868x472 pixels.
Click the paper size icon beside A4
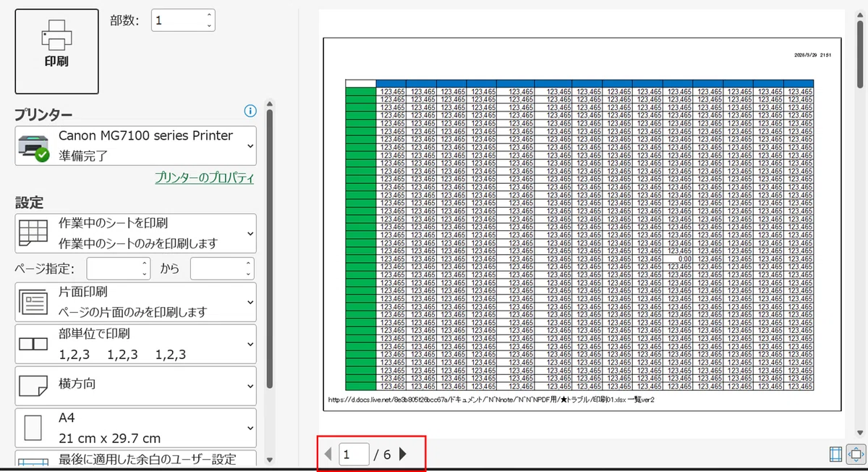click(33, 428)
